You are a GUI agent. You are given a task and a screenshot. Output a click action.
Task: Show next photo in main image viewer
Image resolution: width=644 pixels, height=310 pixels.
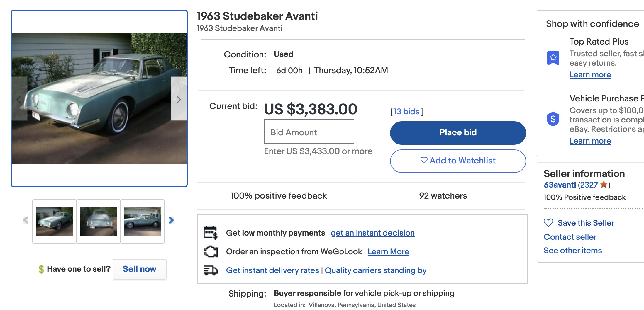point(179,99)
